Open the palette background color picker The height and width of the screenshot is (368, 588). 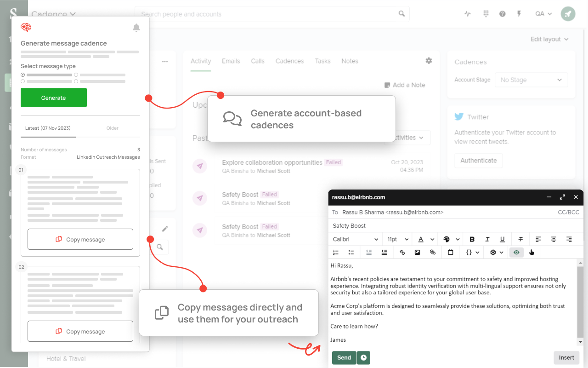click(447, 239)
